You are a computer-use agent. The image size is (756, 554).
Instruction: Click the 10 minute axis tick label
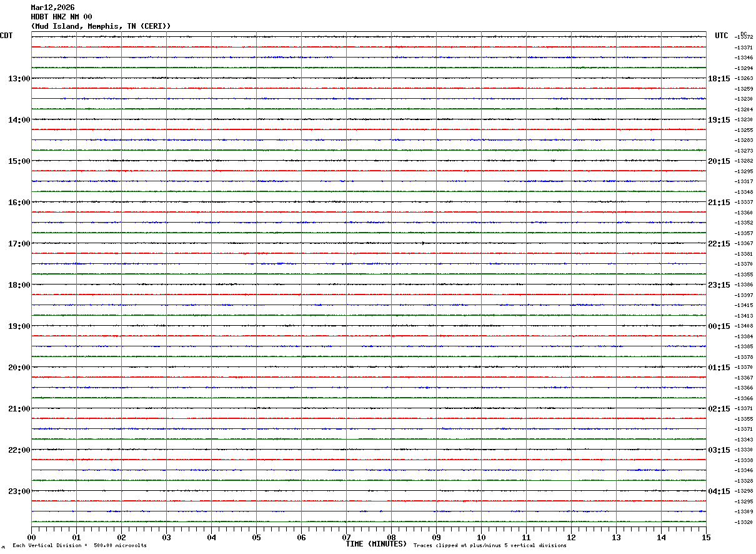point(482,537)
